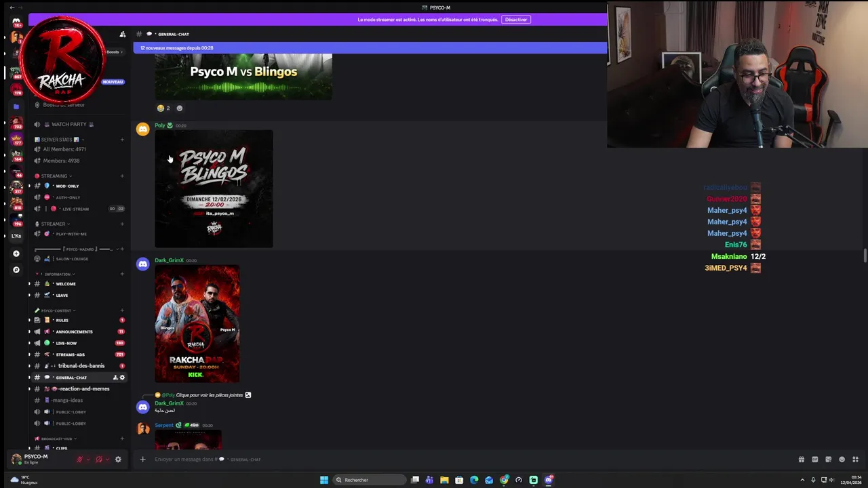
Task: Open the server folder icon in sidebar
Action: coord(16,106)
